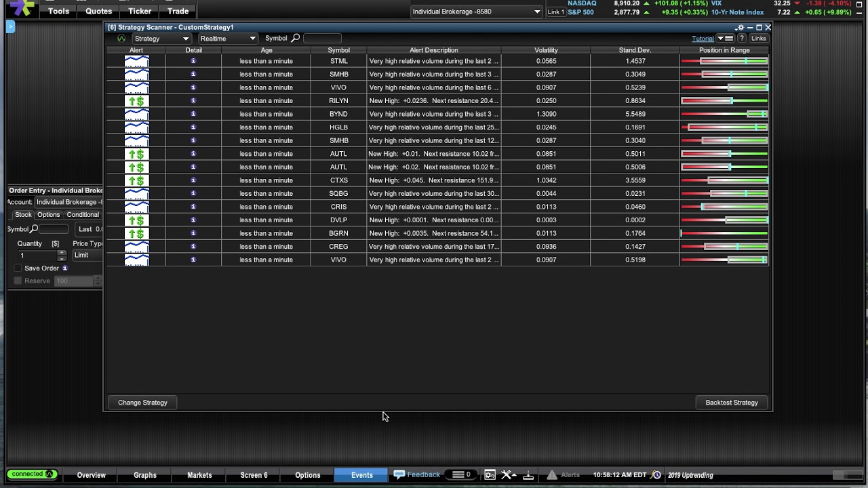Open the Individual Brokerage -8580 account dropdown
The image size is (868, 488).
click(x=476, y=12)
